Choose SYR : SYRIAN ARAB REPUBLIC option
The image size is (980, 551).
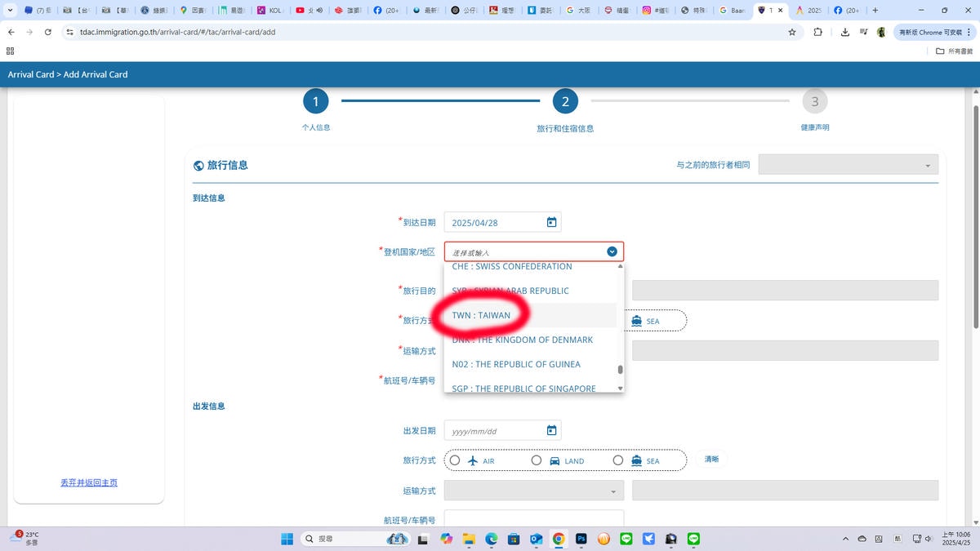(x=530, y=291)
